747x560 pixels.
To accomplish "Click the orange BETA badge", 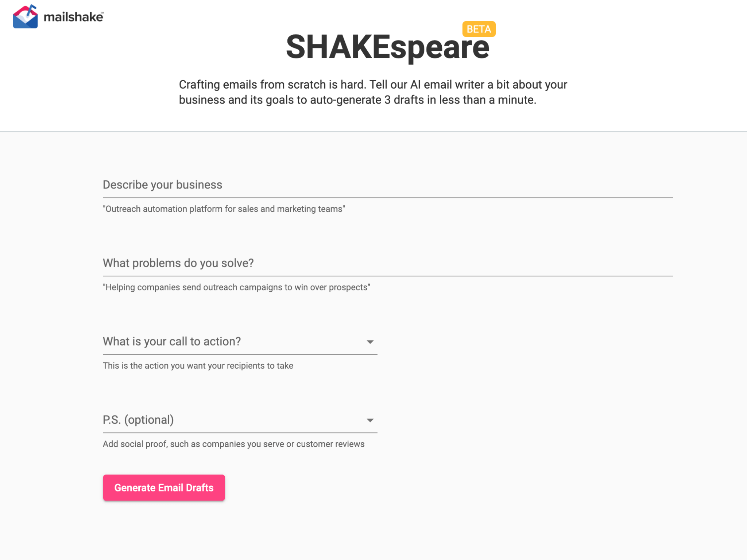I will tap(479, 29).
